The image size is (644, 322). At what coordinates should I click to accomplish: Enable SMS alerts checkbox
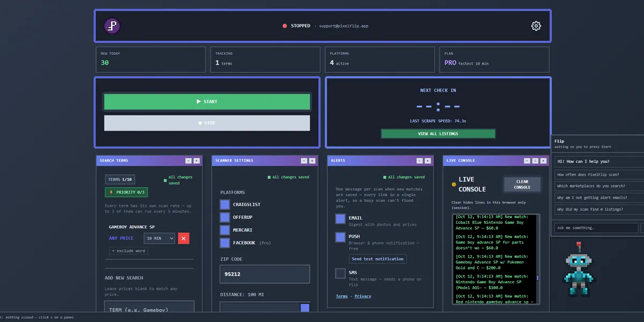pyautogui.click(x=340, y=274)
